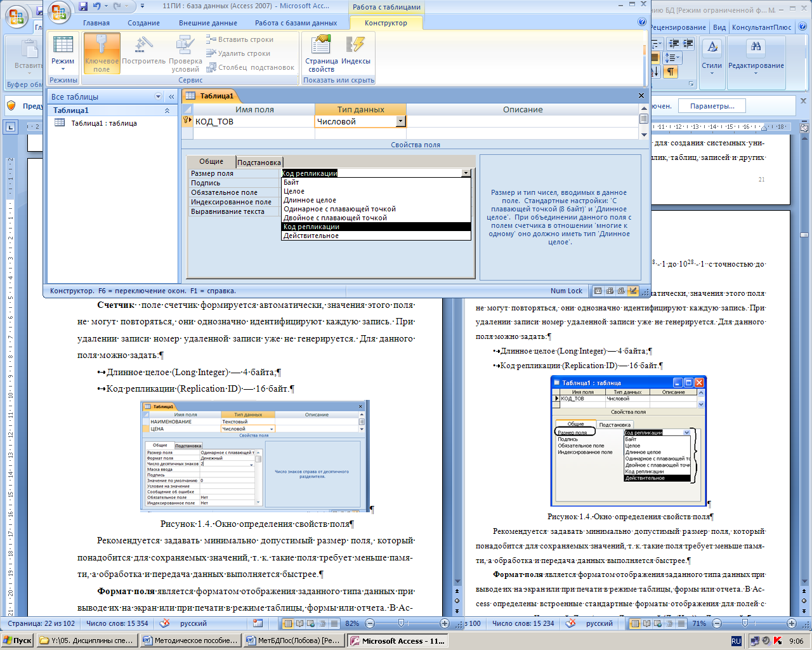
Task: Open the КонсультантПлюс tab in Word
Action: pyautogui.click(x=762, y=27)
